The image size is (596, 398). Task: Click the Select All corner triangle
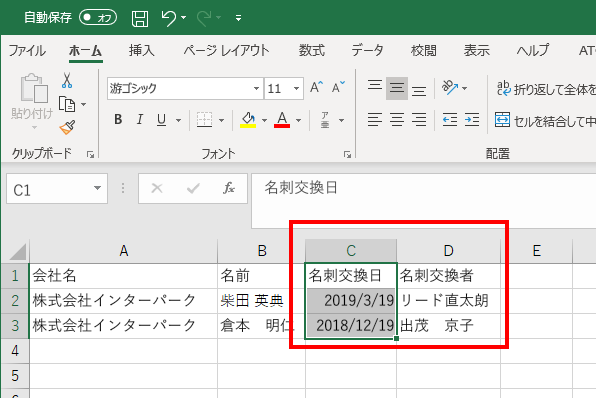tap(16, 251)
